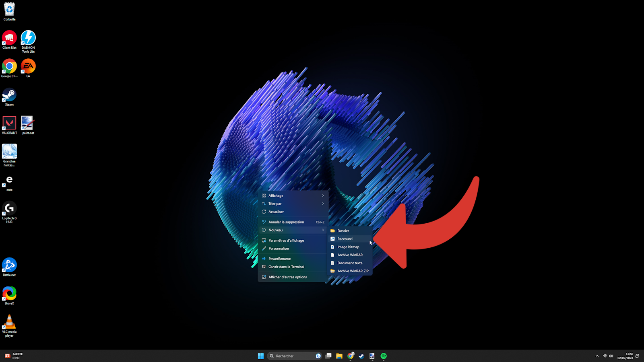
Task: Show hidden system tray icons chevron
Action: 597,356
